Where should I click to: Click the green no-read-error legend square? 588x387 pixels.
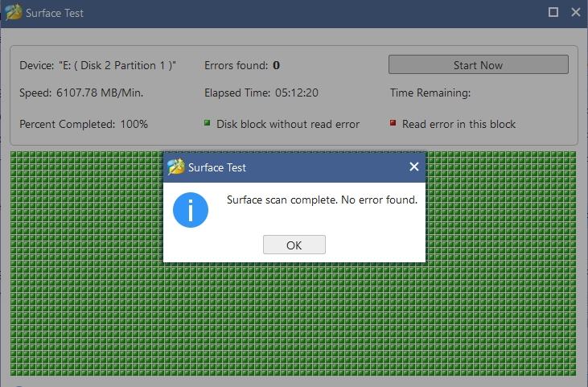207,123
